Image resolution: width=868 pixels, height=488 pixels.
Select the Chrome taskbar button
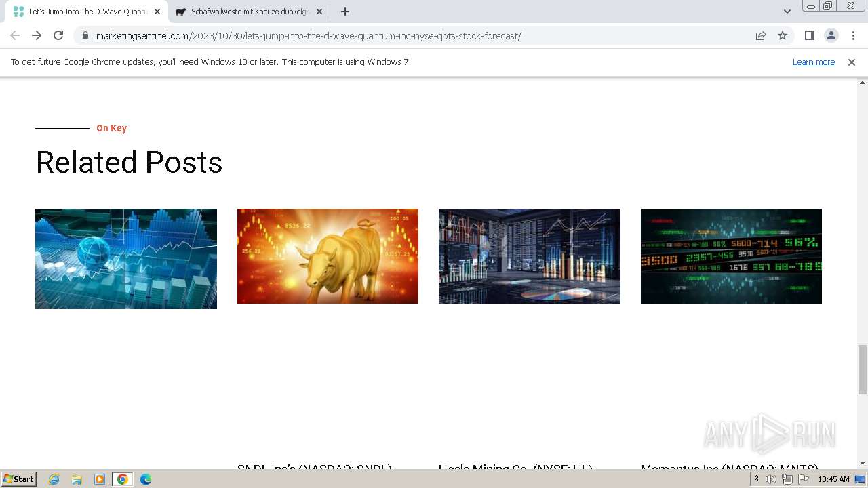[x=123, y=479]
